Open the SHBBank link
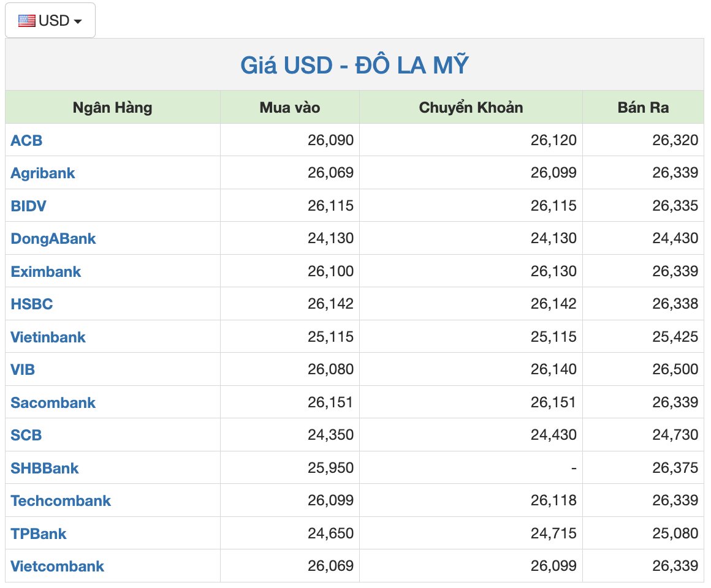711x588 pixels. point(44,469)
